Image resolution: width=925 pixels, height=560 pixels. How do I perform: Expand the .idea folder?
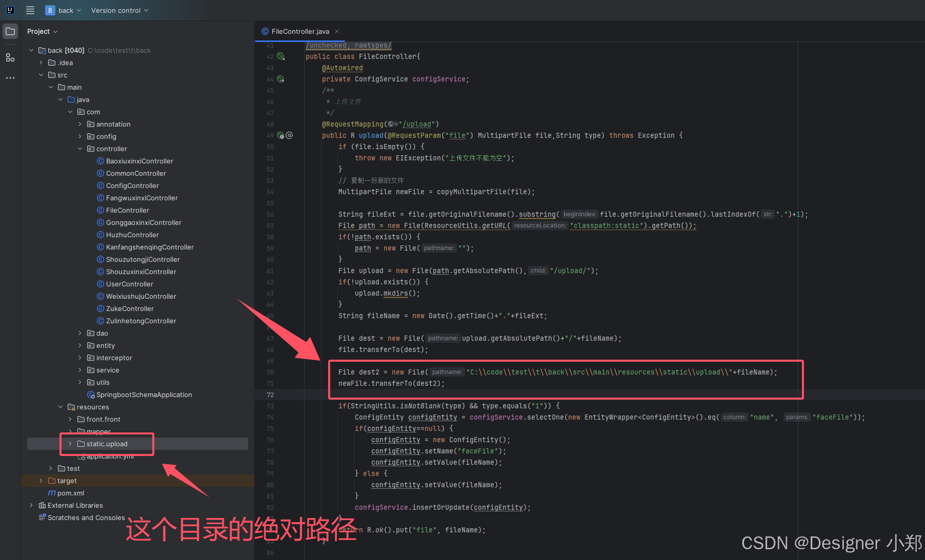click(x=41, y=63)
